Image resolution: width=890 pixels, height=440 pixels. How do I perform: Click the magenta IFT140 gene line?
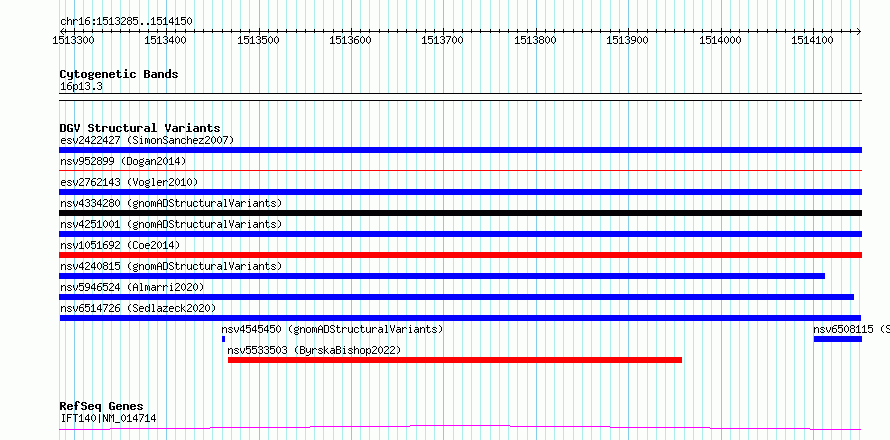click(x=460, y=428)
